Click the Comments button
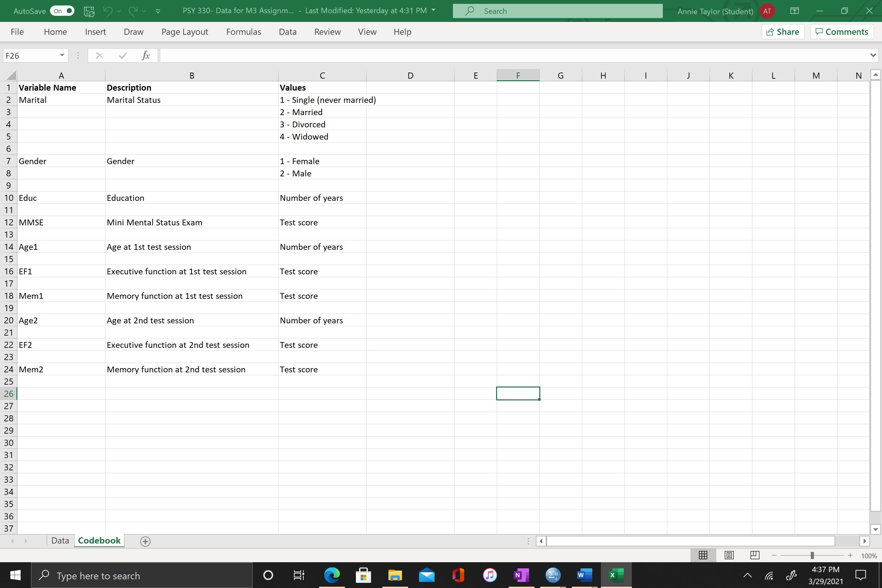This screenshot has width=882, height=588. coord(842,32)
